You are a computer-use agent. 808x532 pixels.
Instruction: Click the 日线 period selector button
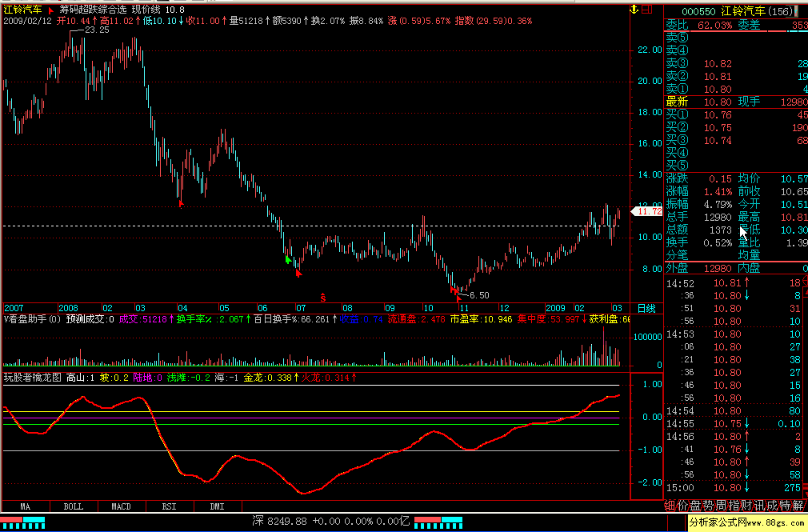point(646,308)
